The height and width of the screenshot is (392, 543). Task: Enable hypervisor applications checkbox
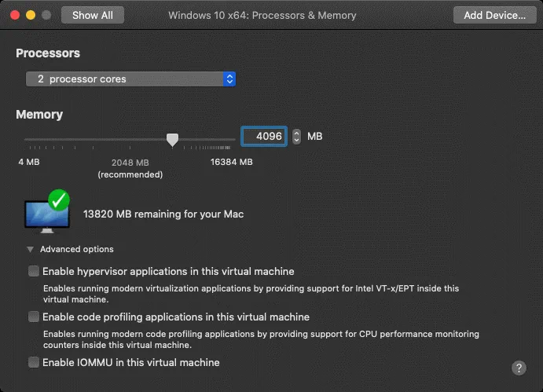[x=34, y=272]
